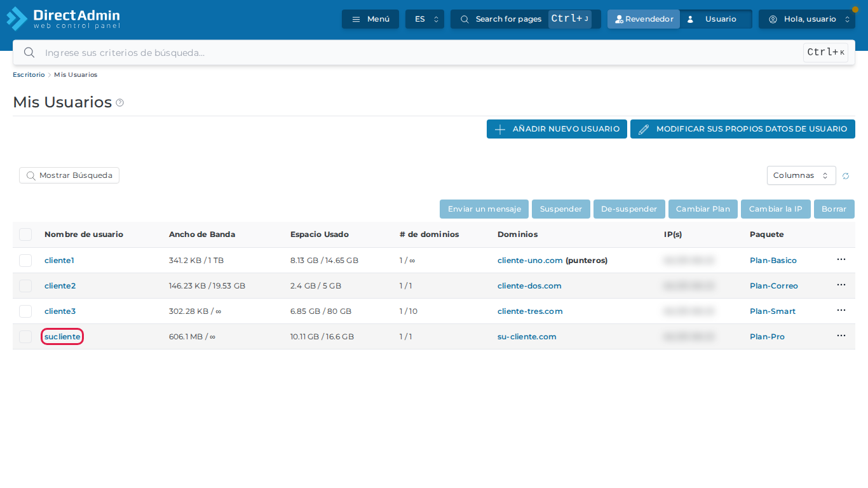Image resolution: width=868 pixels, height=488 pixels.
Task: Click the De-suspender button
Action: point(629,209)
